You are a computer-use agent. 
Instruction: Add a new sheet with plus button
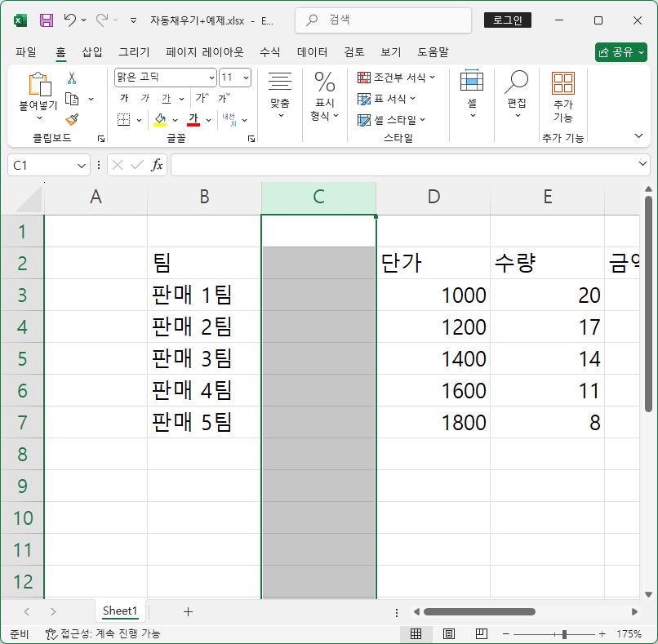click(x=188, y=611)
